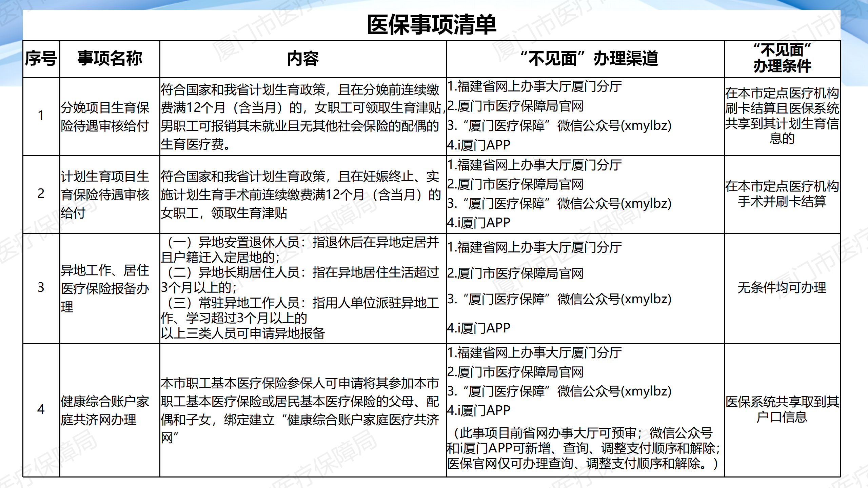Viewport: 868px width, 488px height.
Task: Click 1.福建省网上办事大厅厦门分厅 in row 4
Action: 534,353
